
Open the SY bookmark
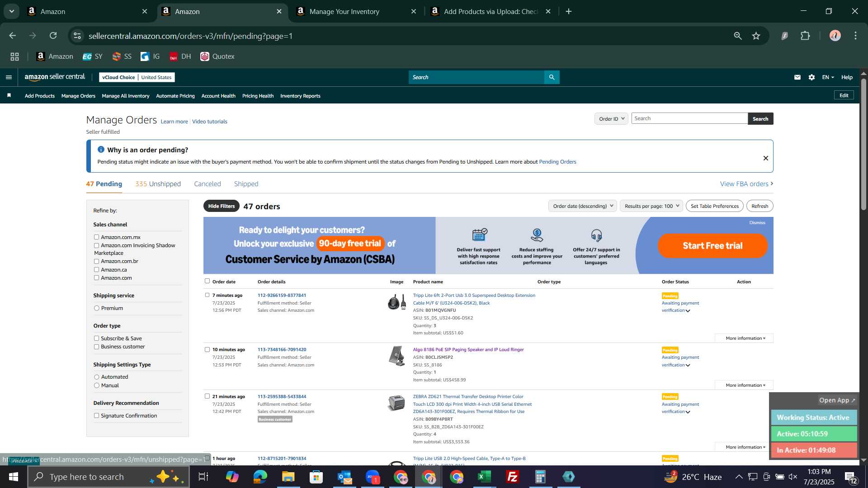point(93,56)
